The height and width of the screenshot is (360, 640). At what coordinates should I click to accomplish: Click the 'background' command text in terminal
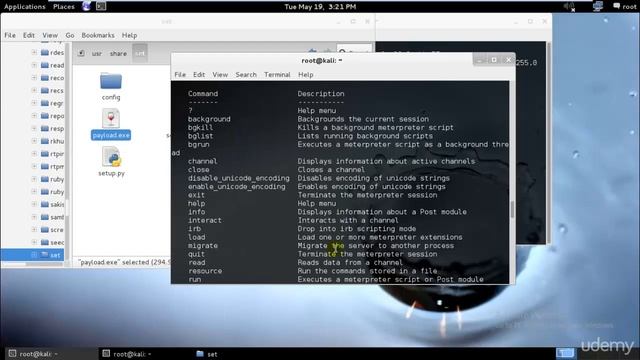(209, 119)
